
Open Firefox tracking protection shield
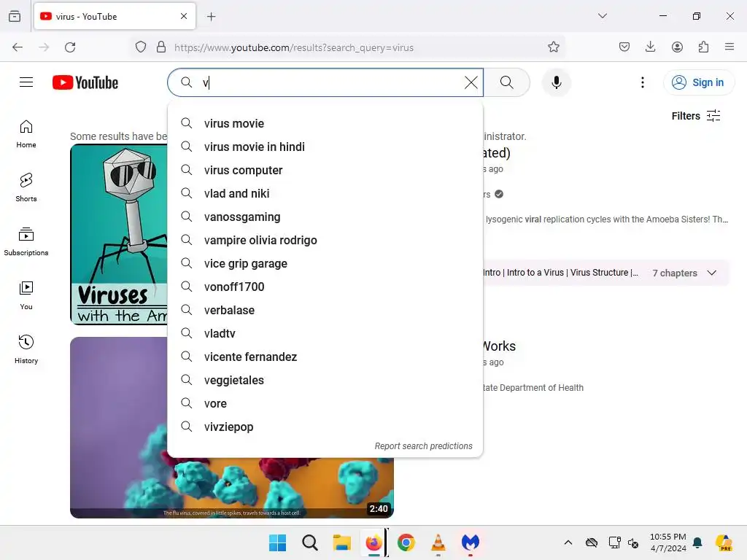point(141,47)
